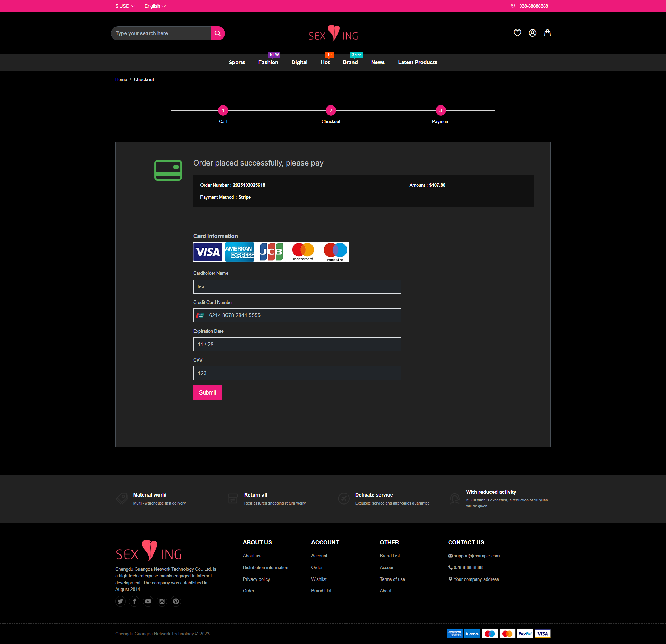Go to Home breadcrumb link
Screen dimensions: 666x644
(121, 79)
